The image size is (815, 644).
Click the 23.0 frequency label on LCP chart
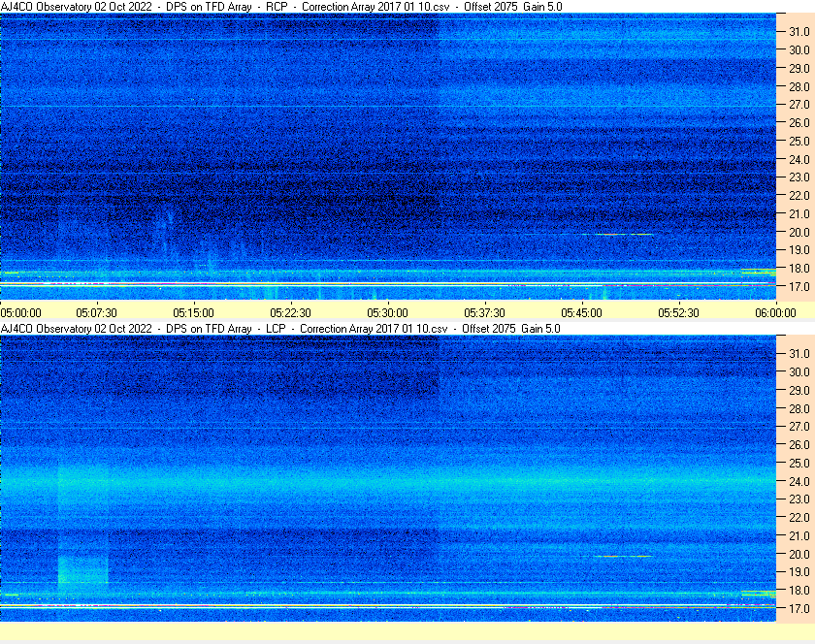click(x=799, y=499)
